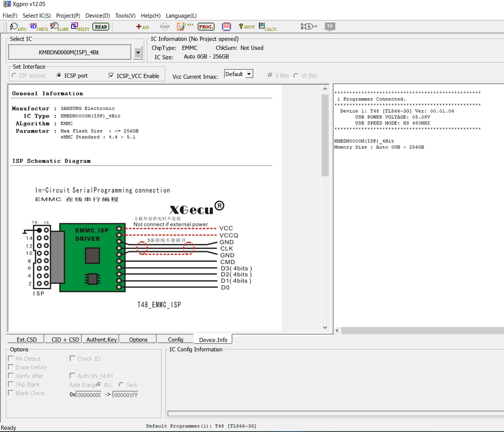Open the Language(L) menu
The height and width of the screenshot is (432, 504).
point(181,16)
